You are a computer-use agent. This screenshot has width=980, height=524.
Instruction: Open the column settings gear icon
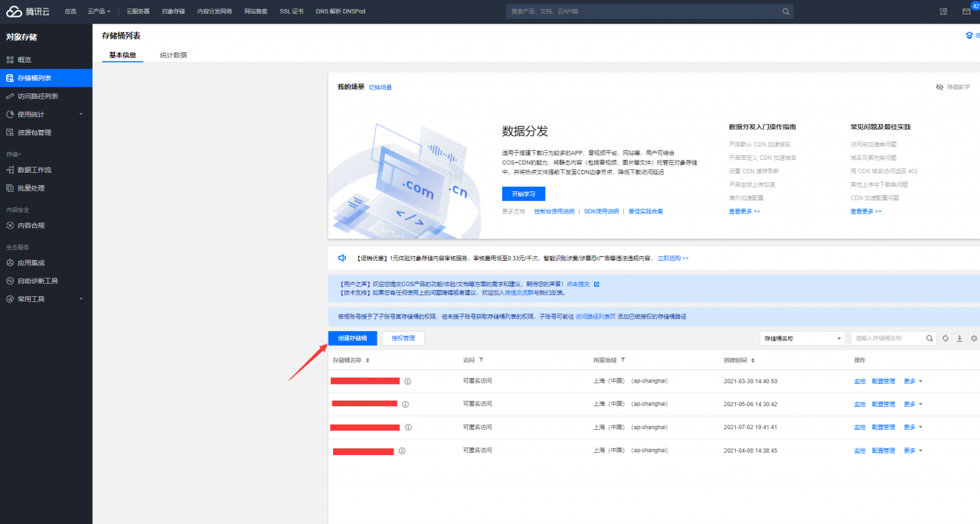[x=974, y=338]
